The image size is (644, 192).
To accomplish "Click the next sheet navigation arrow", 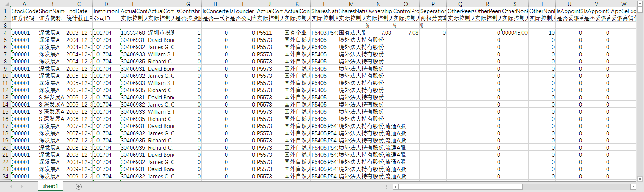I will tap(22, 187).
